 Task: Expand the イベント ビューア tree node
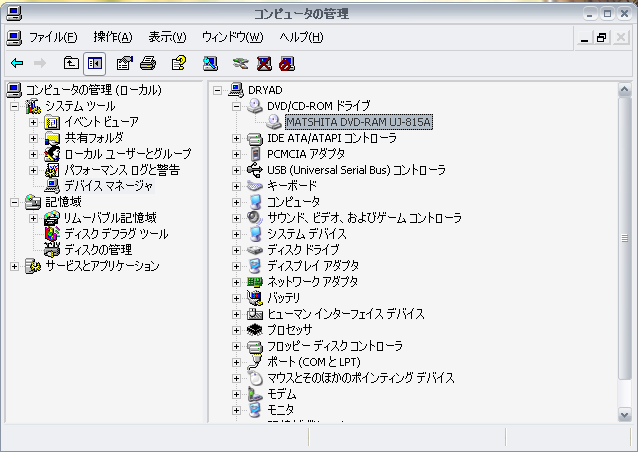tap(33, 122)
